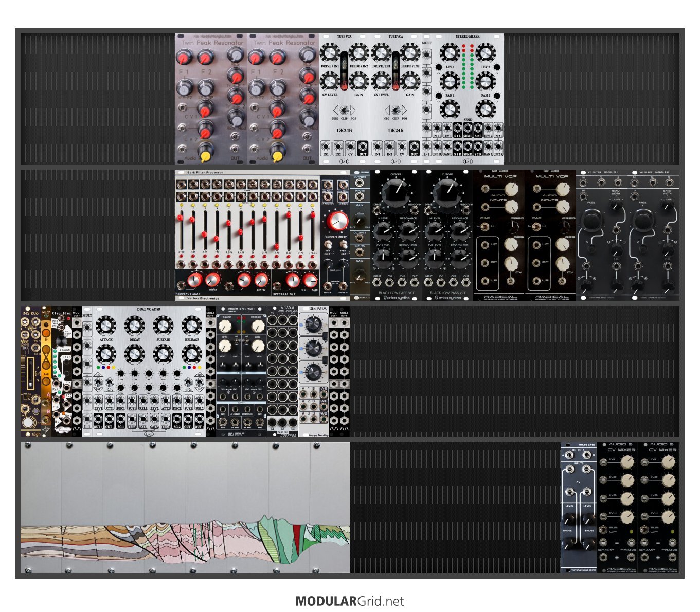This screenshot has width=700, height=612.
Task: Flip right CYCLE switch on Dual VC ADSR
Action: tap(187, 383)
